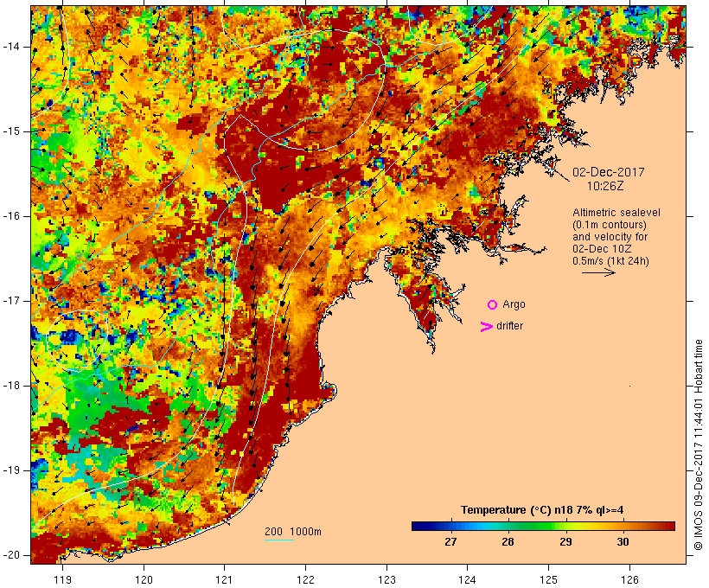This screenshot has width=709, height=588.
Task: Click the cyan 200m isobath legend line
Action: tap(279, 540)
